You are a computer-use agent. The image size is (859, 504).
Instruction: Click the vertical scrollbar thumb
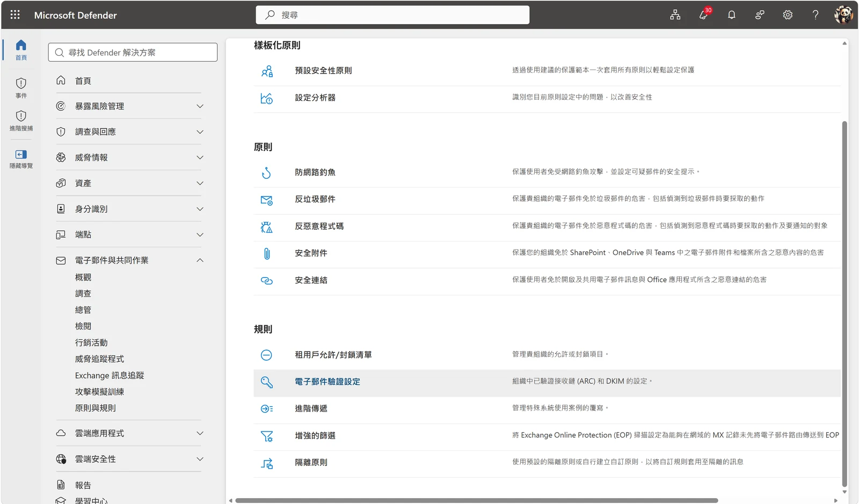pyautogui.click(x=845, y=303)
